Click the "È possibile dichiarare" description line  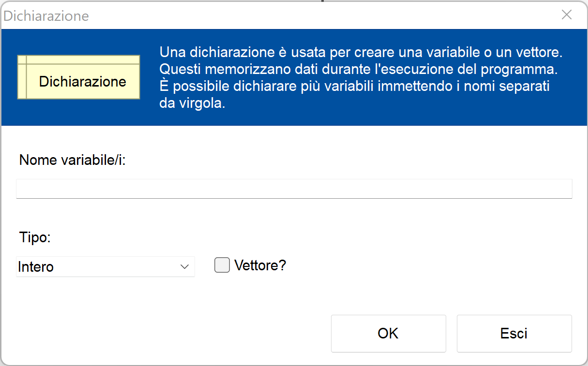(x=354, y=87)
